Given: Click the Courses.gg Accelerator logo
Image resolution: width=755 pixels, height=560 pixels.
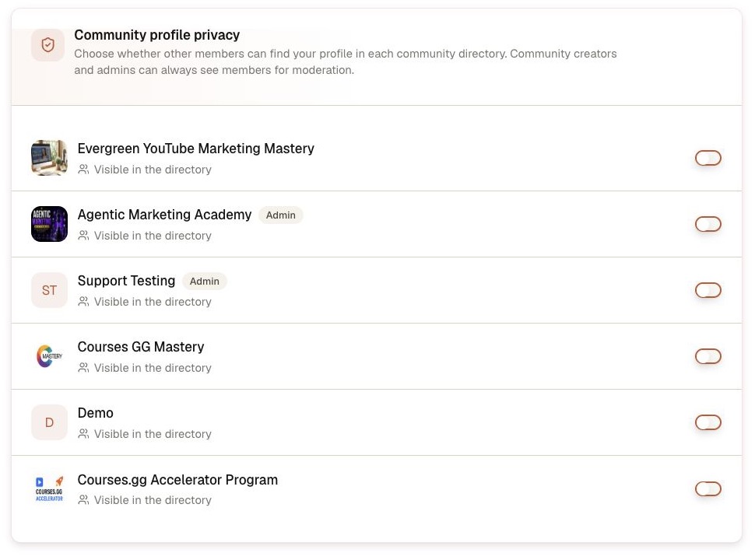Looking at the screenshot, I should 49,488.
